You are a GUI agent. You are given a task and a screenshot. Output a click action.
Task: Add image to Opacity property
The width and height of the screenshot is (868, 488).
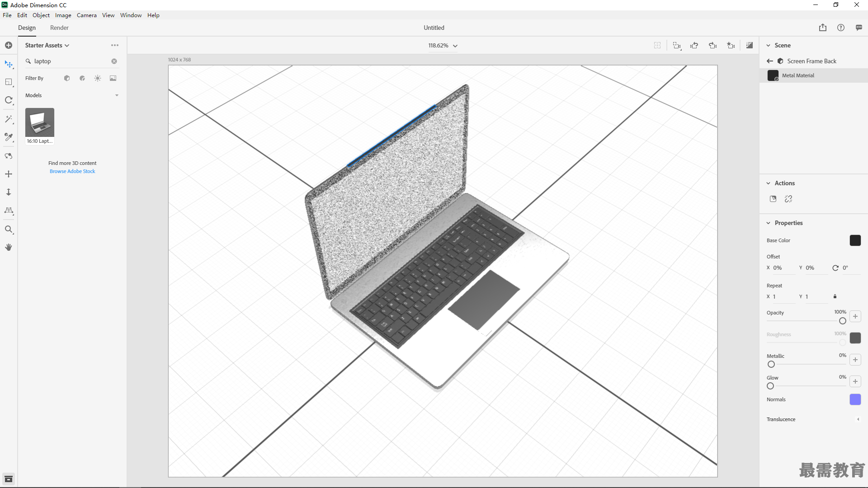tap(855, 316)
